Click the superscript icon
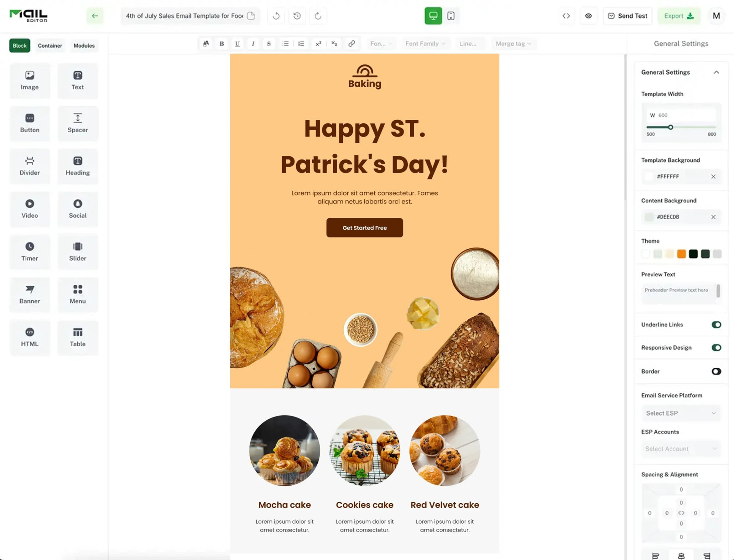This screenshot has width=734, height=560. pyautogui.click(x=318, y=44)
